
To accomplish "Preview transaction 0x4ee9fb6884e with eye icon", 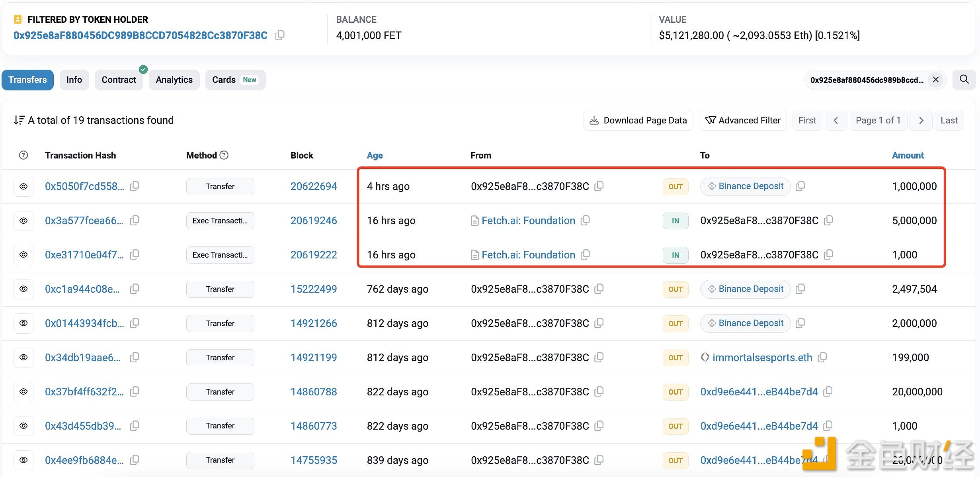I will click(x=23, y=460).
